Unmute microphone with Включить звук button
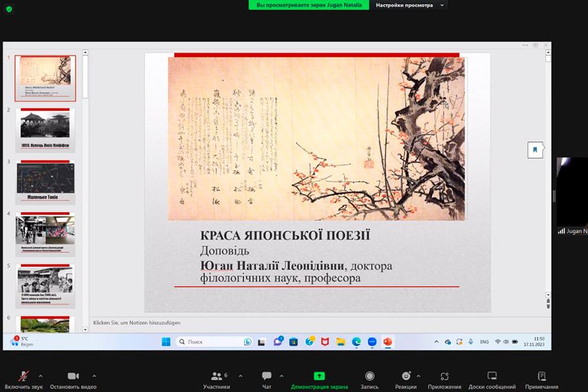 point(24,379)
